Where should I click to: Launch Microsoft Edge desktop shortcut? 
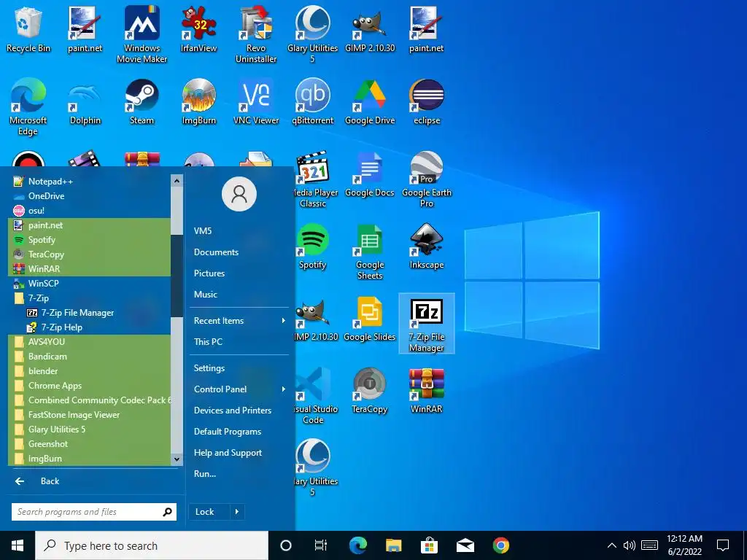[x=28, y=106]
